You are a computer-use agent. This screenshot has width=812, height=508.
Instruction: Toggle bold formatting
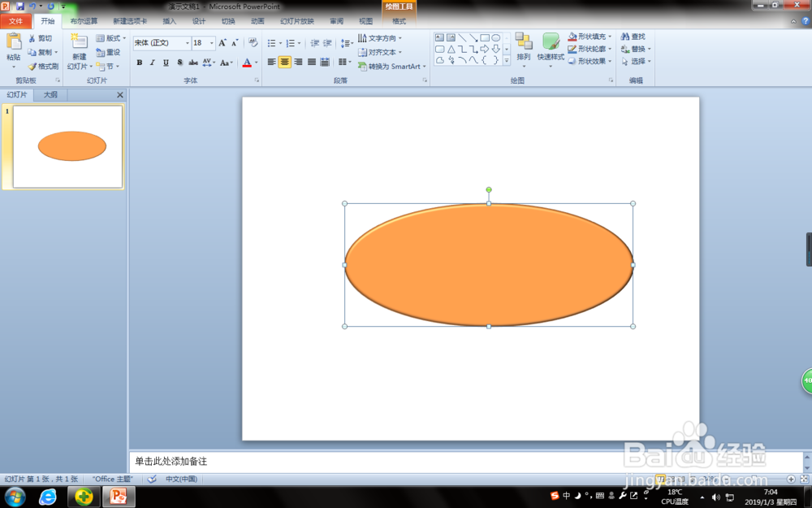pos(139,63)
